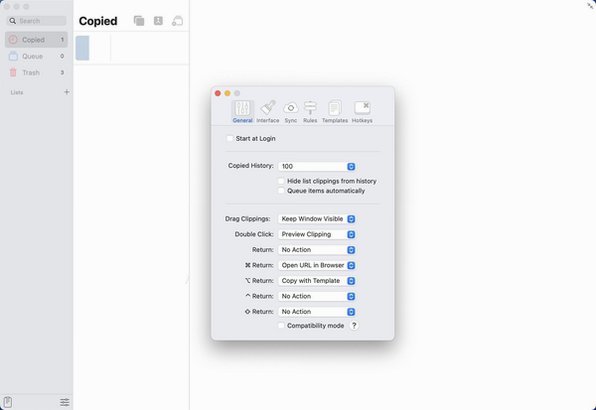596x410 pixels.
Task: Click the middle square icon beside Copied title
Action: [158, 21]
